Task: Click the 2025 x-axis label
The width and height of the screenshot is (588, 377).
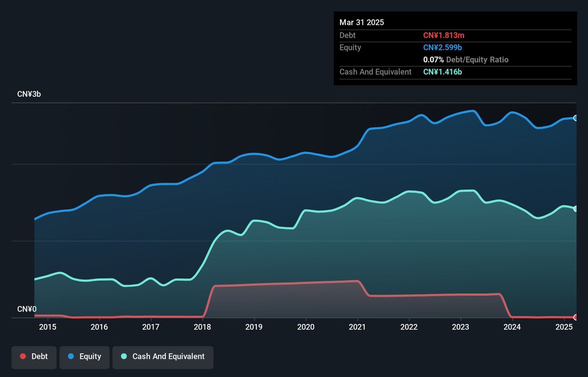Action: point(564,327)
